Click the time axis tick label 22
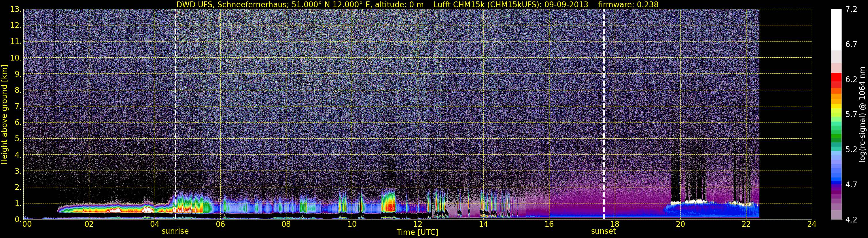Screen dimensions: 868x238 tap(746, 224)
